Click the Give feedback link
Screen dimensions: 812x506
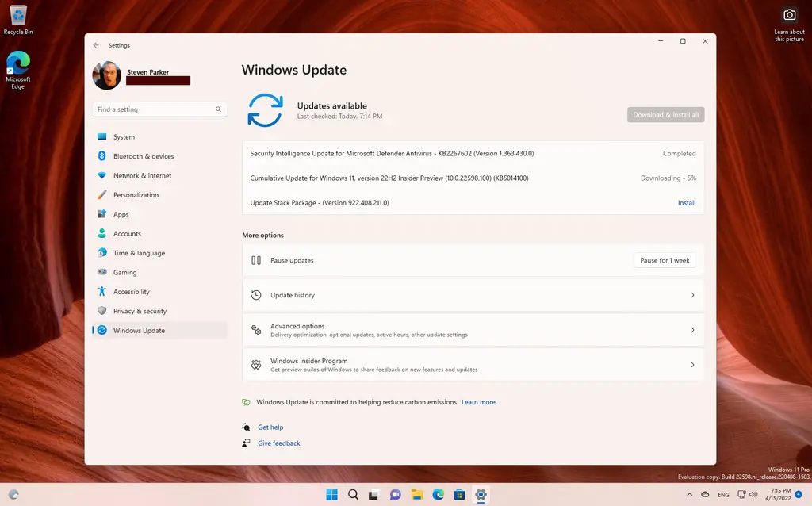pos(278,443)
